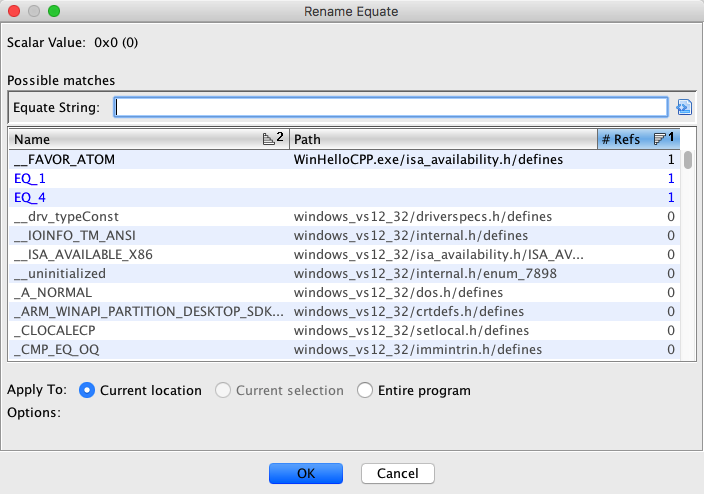Select the Current selection radio button
704x494 pixels.
[x=223, y=390]
